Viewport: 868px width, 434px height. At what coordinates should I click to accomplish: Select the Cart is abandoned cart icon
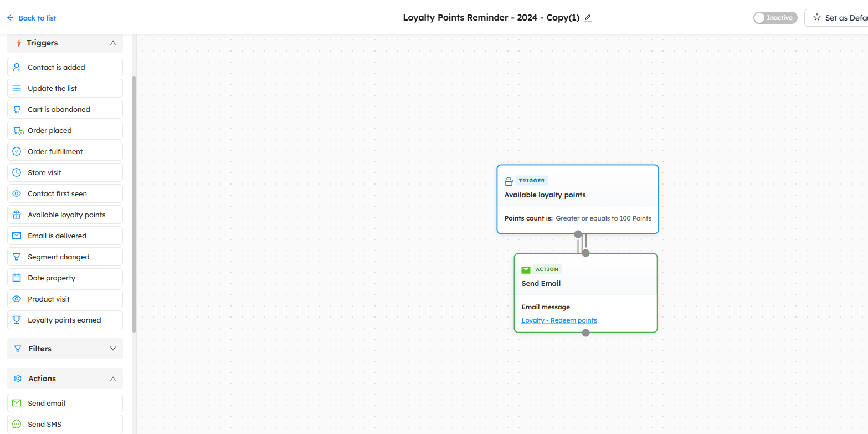tap(17, 110)
